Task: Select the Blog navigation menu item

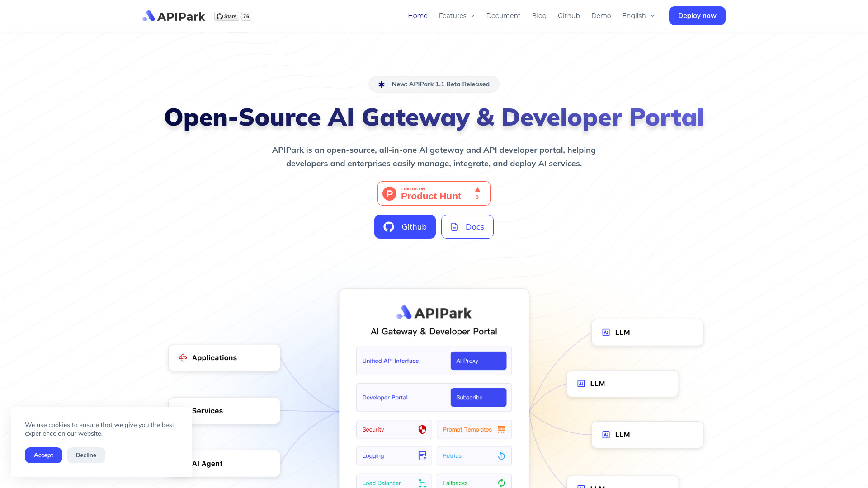Action: (539, 15)
